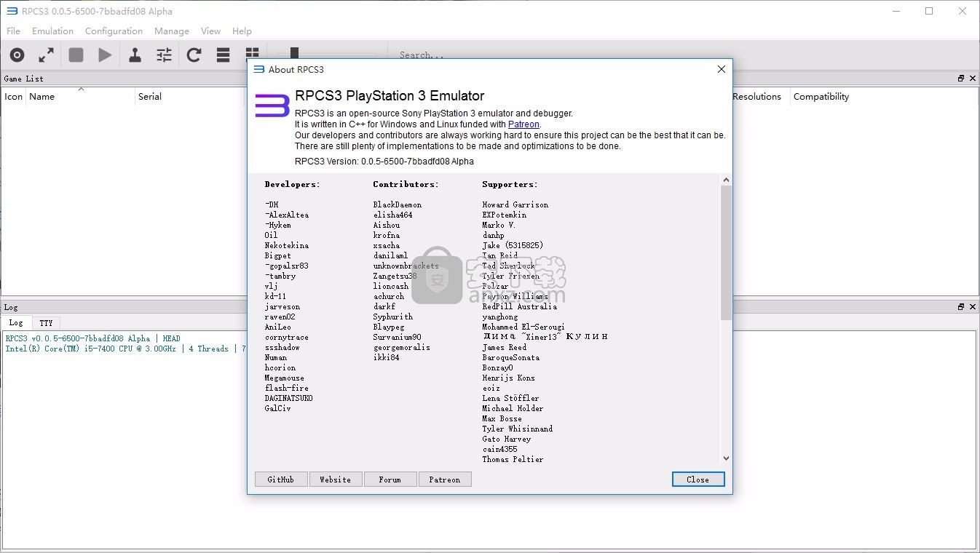
Task: Open configuration via the sliders icon
Action: pyautogui.click(x=165, y=55)
